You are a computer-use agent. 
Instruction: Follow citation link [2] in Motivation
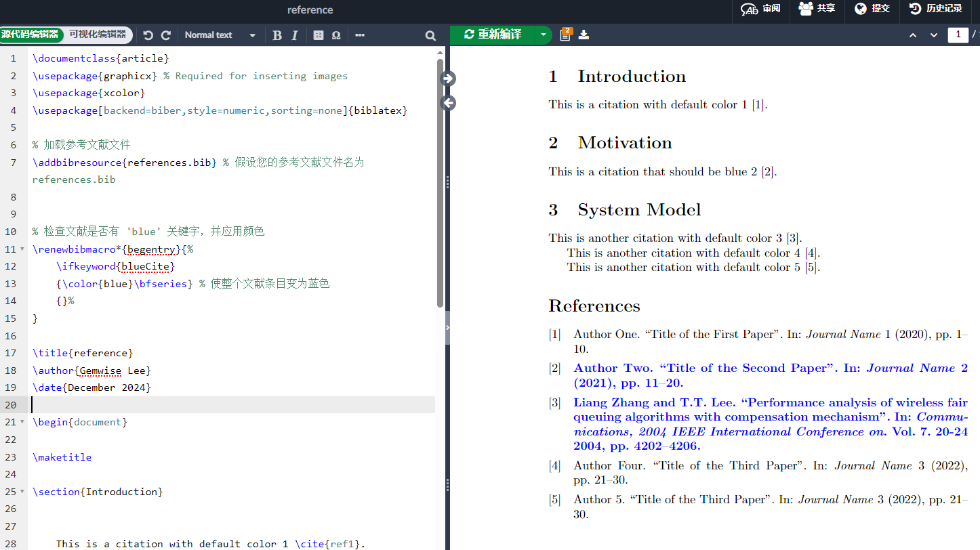pyautogui.click(x=768, y=171)
